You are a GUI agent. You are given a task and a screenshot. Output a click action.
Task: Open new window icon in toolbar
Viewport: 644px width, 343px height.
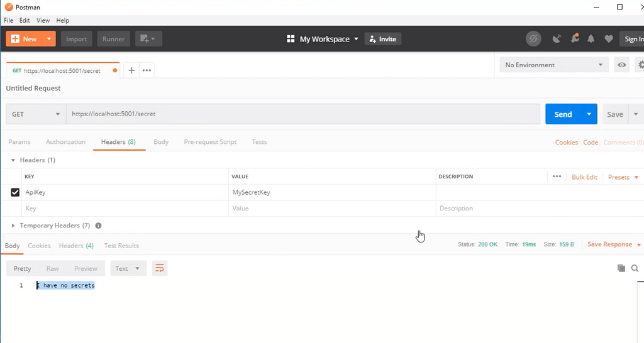tap(148, 39)
